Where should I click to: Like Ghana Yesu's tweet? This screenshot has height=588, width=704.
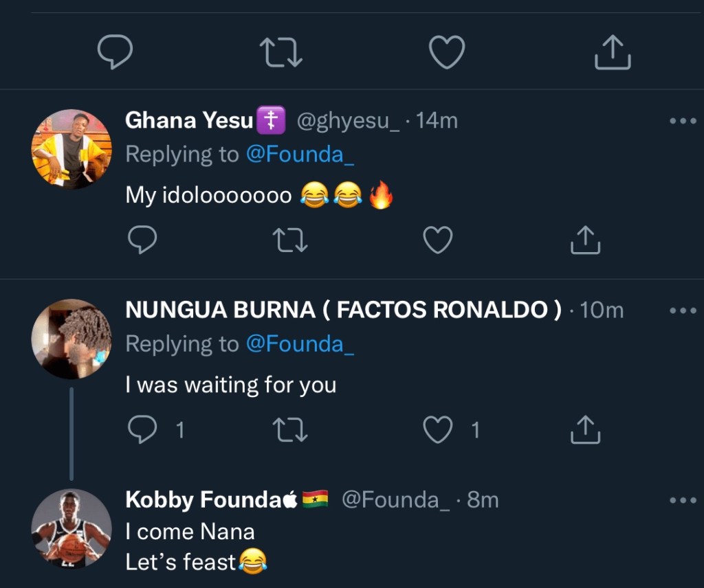[437, 240]
